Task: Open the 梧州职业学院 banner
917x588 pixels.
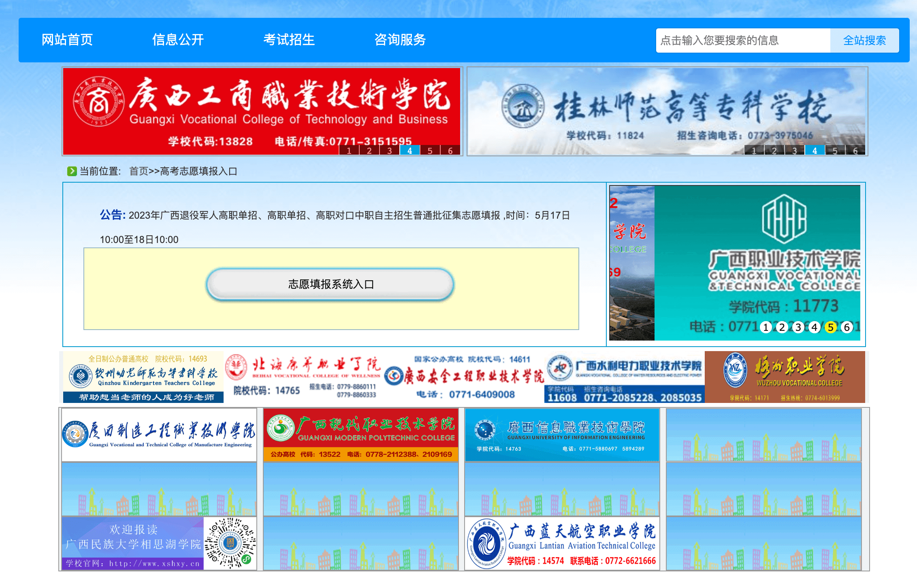Action: click(x=785, y=377)
